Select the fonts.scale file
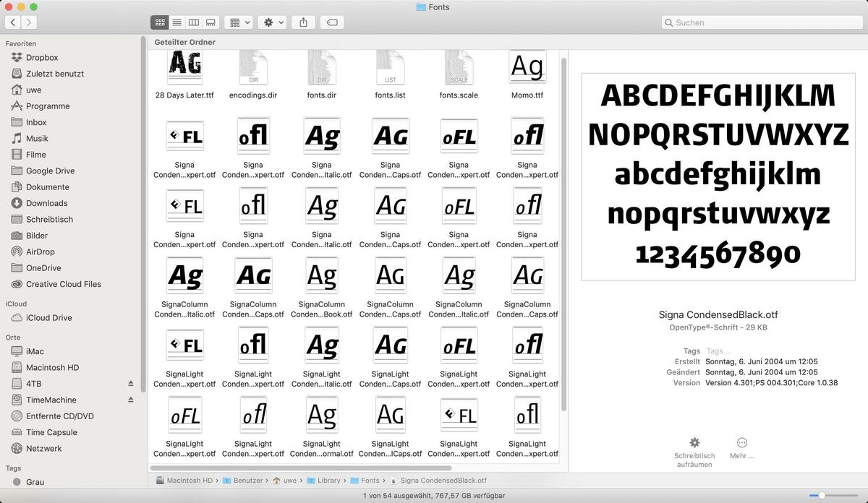This screenshot has width=868, height=503. coord(459,74)
